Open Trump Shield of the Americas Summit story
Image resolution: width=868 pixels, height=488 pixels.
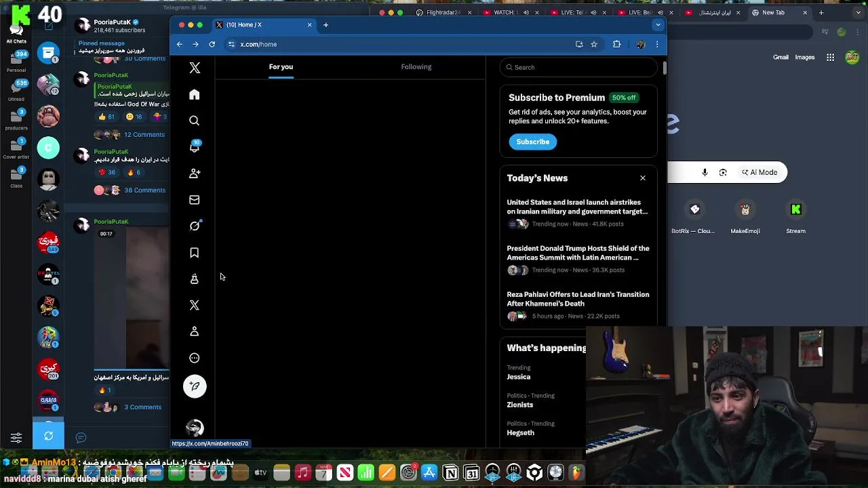[x=578, y=259]
